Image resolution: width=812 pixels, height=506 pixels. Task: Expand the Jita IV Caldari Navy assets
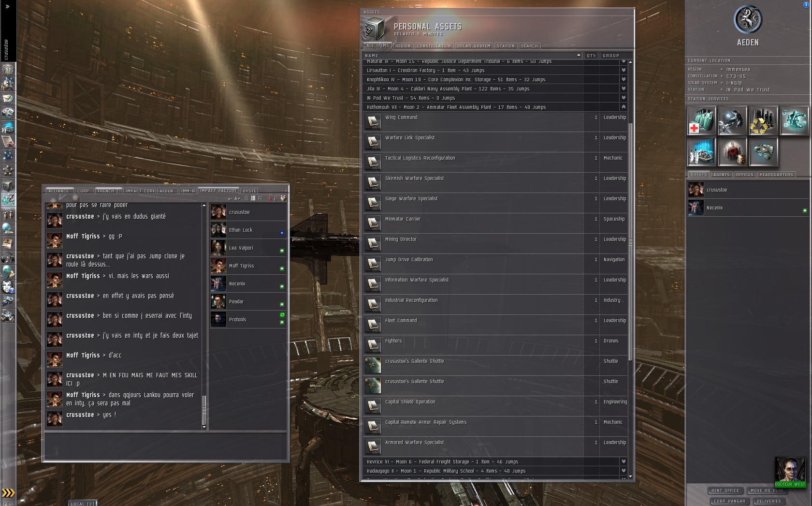coord(623,89)
